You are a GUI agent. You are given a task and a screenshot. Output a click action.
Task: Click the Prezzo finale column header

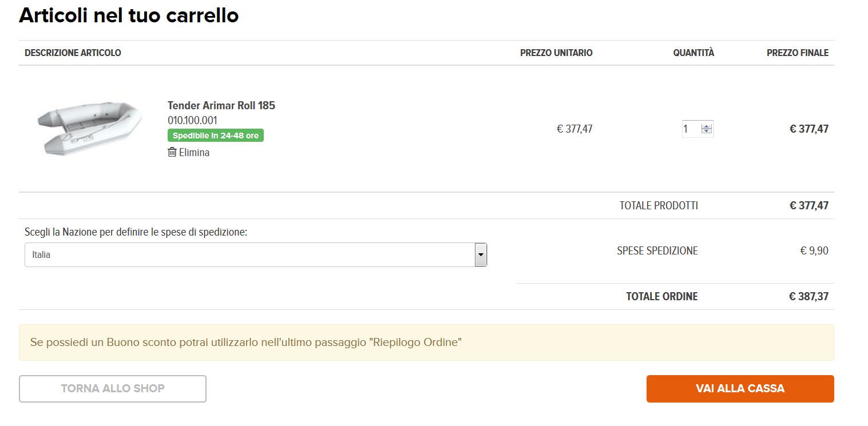798,53
